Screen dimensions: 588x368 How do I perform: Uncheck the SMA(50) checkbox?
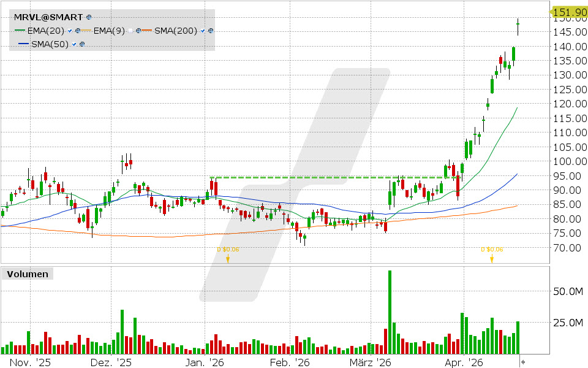(x=74, y=44)
